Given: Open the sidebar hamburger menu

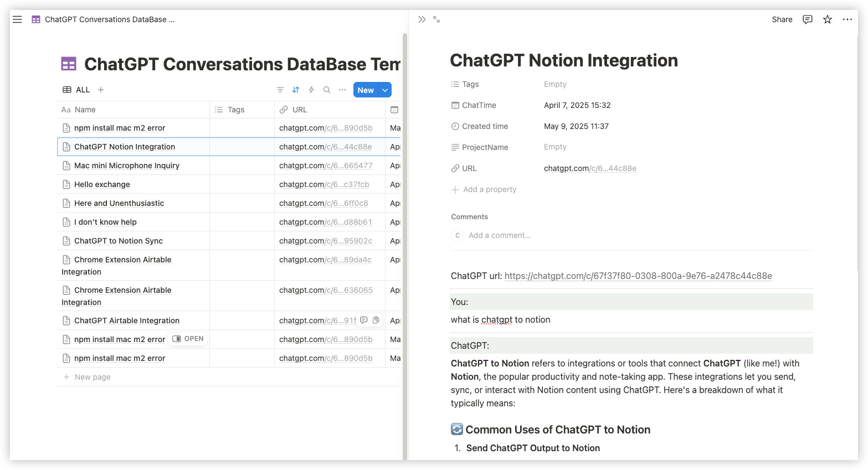Looking at the screenshot, I should click(x=17, y=19).
